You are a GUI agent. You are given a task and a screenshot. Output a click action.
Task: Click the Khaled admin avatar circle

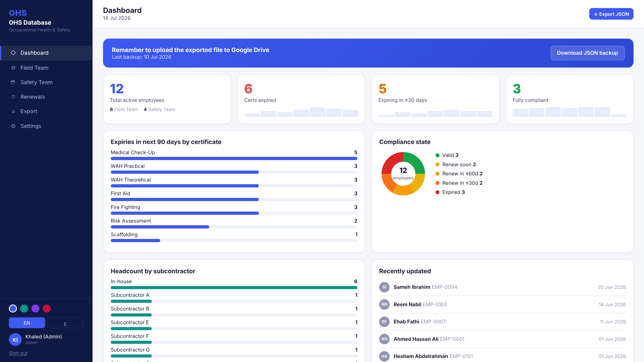[x=15, y=339]
